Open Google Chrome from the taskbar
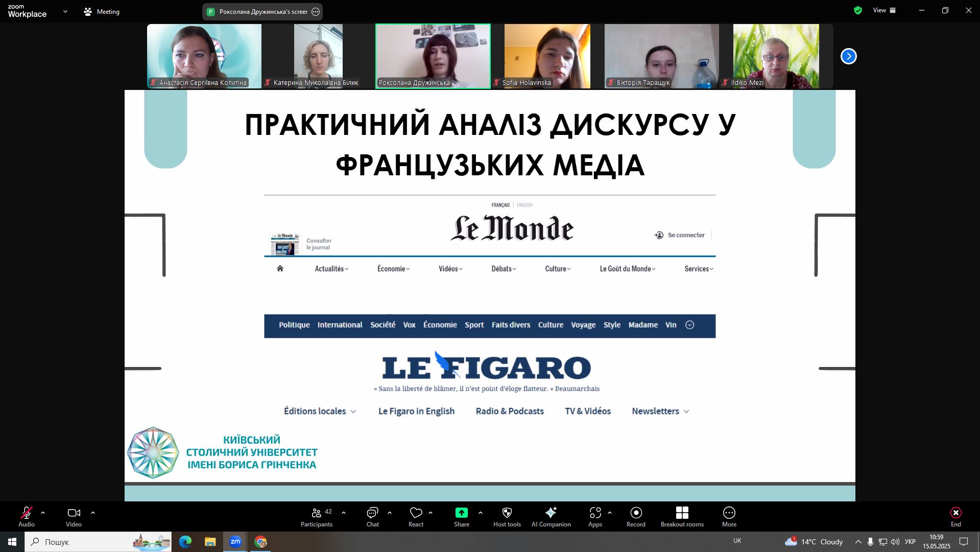This screenshot has width=980, height=552. [x=260, y=542]
